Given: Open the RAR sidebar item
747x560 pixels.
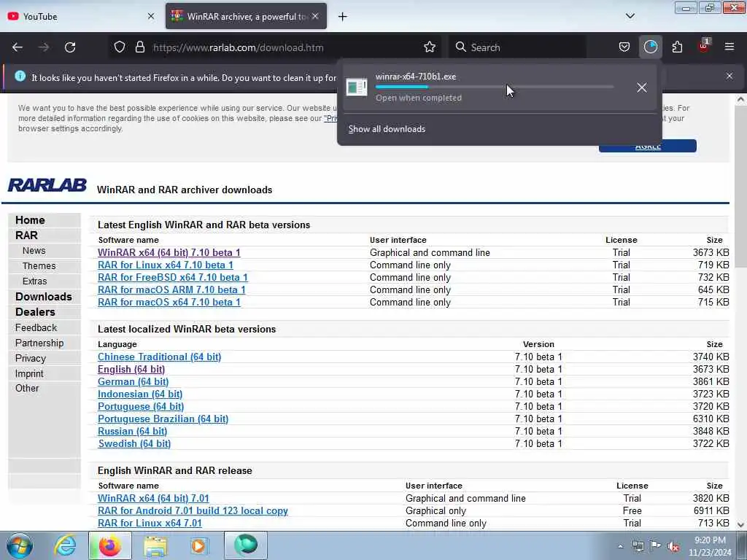Looking at the screenshot, I should pos(26,236).
